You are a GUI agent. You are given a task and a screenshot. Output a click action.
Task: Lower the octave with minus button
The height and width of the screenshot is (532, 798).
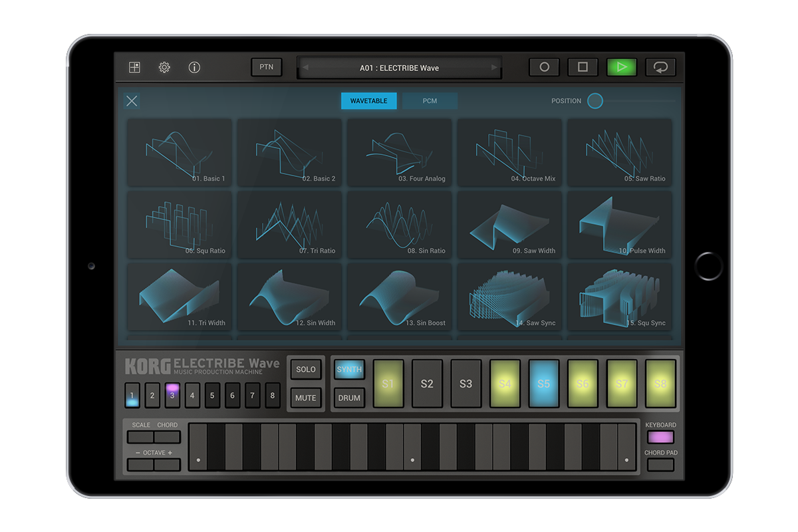(x=141, y=465)
